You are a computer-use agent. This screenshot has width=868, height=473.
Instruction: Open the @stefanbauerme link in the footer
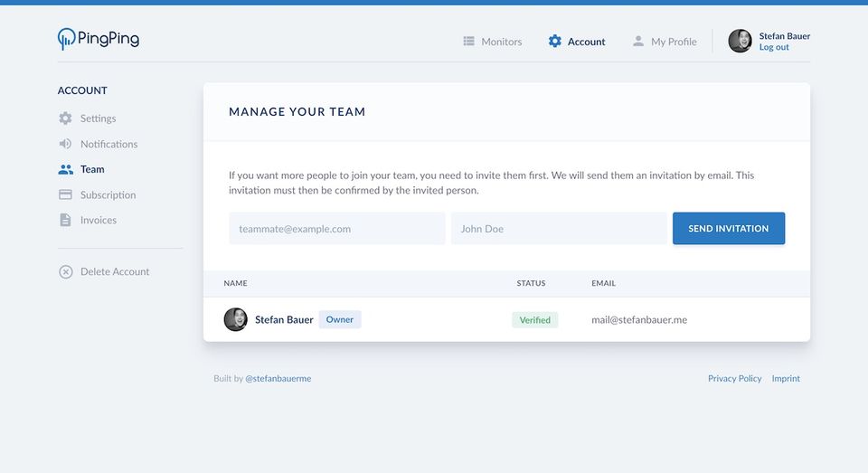coord(278,378)
